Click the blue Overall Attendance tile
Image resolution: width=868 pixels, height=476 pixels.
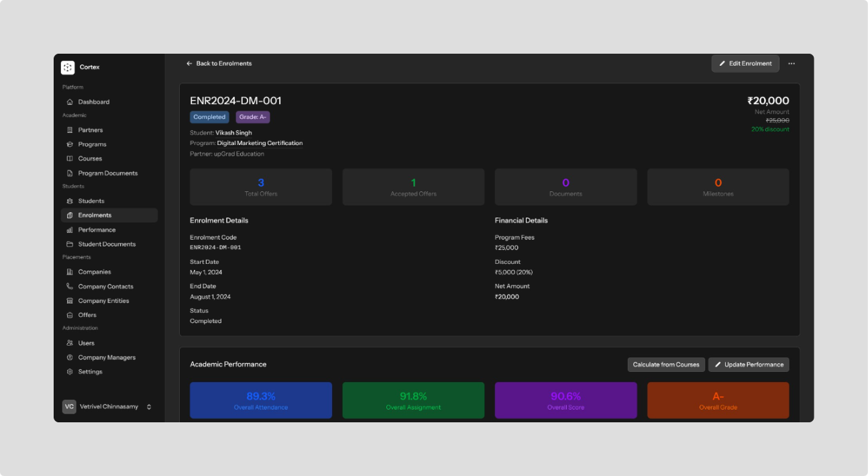pyautogui.click(x=261, y=400)
